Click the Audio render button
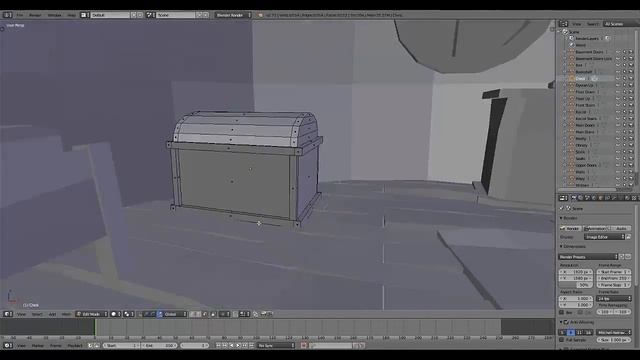Screen dimensions: 640x360 pyautogui.click(x=620, y=229)
